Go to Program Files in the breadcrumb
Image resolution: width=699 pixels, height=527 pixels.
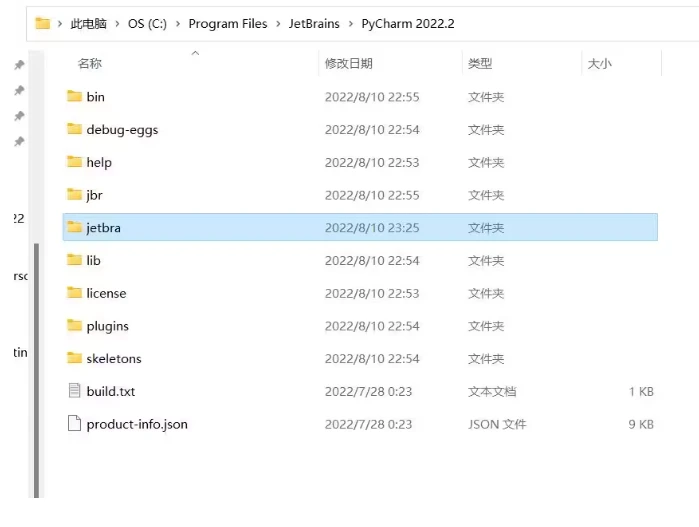(228, 24)
